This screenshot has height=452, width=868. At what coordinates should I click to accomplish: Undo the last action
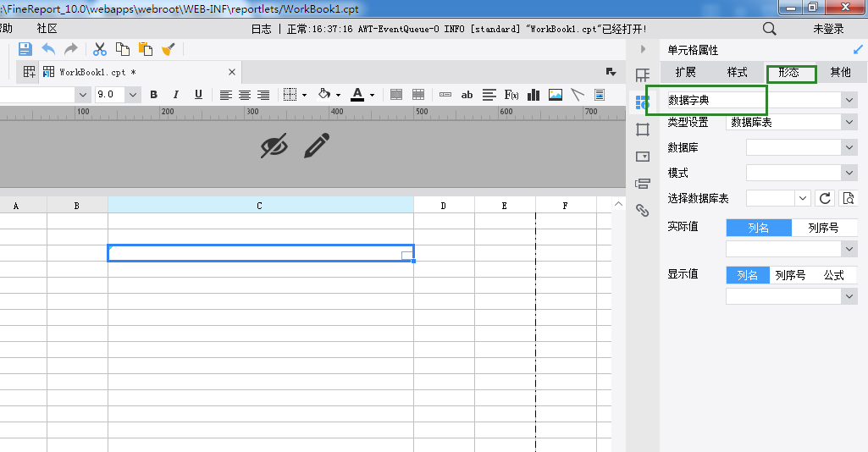[x=48, y=49]
